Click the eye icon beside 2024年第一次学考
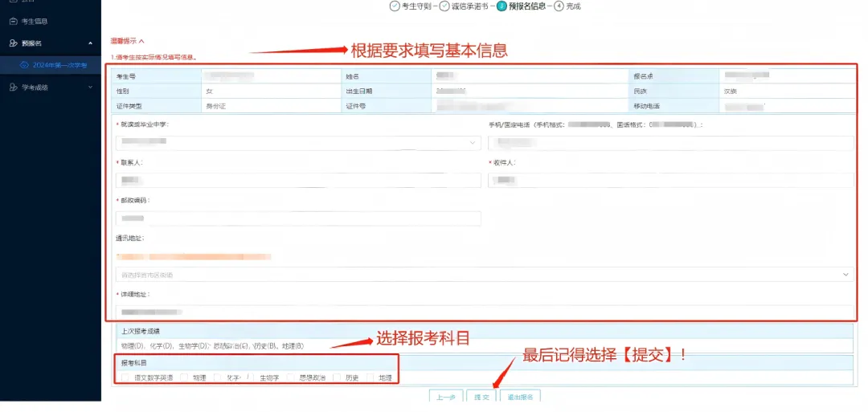Screen dimensions: 868x412 coord(24,65)
